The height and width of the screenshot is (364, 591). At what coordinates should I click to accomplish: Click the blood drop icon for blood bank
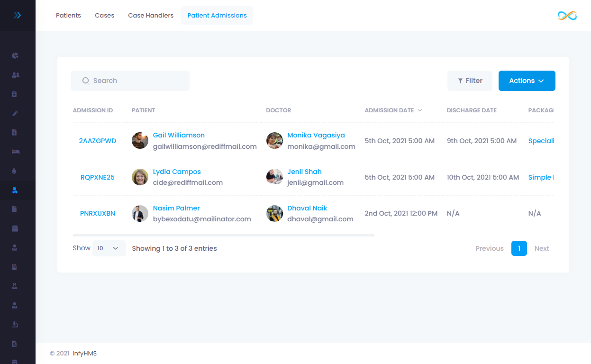click(15, 170)
